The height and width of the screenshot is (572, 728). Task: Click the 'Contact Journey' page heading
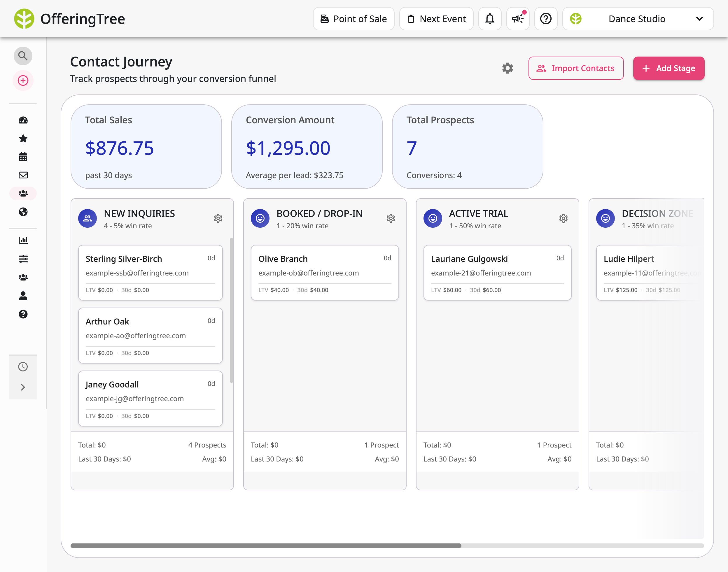pyautogui.click(x=121, y=62)
